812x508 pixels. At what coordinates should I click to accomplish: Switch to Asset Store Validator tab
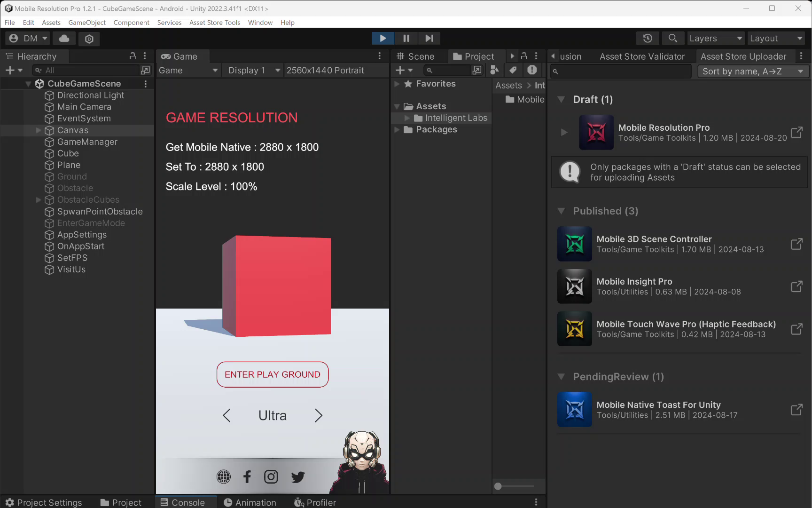click(x=642, y=56)
